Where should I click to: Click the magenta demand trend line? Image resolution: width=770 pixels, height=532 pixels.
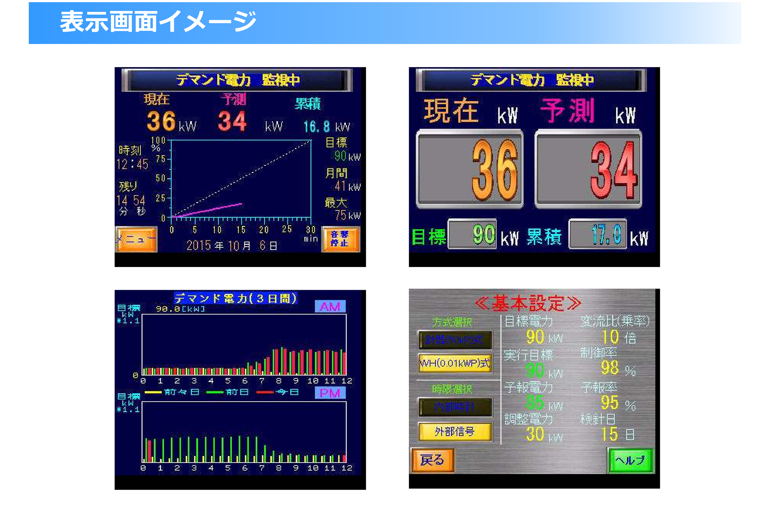pyautogui.click(x=207, y=210)
